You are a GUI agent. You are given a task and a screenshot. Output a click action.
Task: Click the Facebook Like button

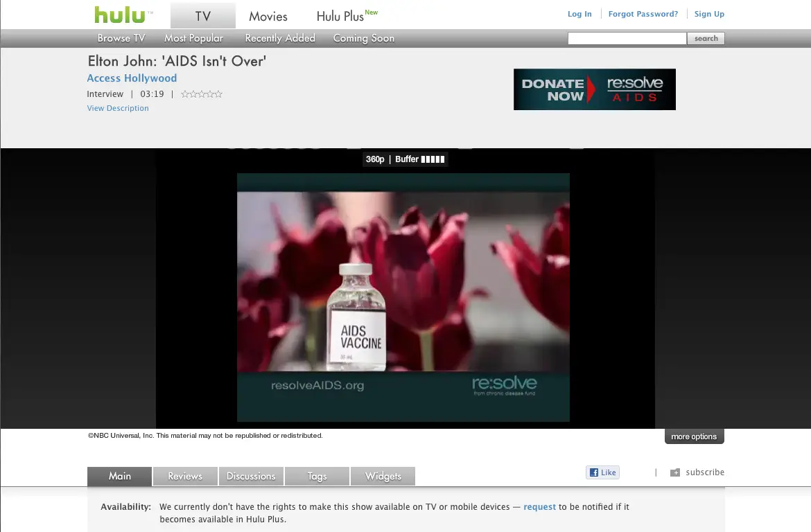point(602,472)
